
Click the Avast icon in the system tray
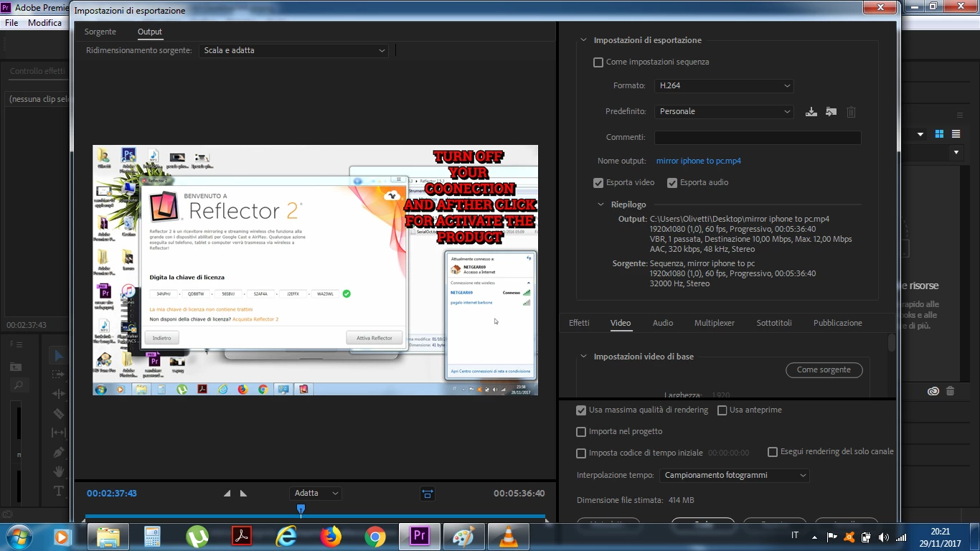(849, 537)
